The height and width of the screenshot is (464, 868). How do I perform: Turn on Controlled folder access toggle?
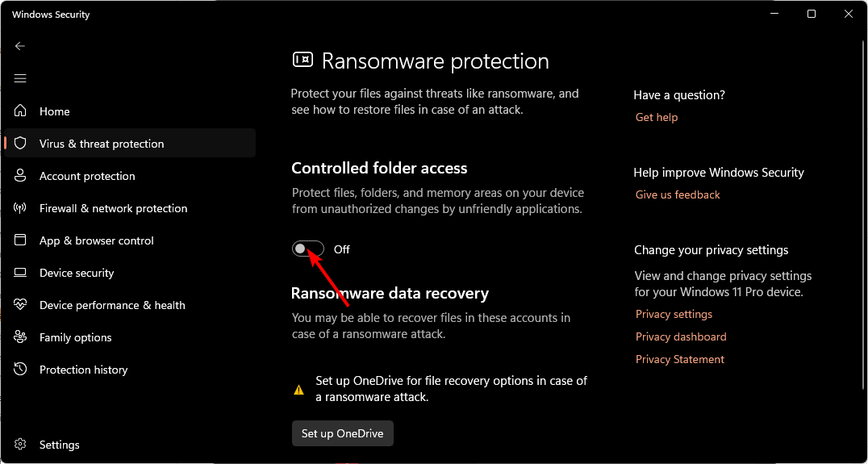[308, 249]
